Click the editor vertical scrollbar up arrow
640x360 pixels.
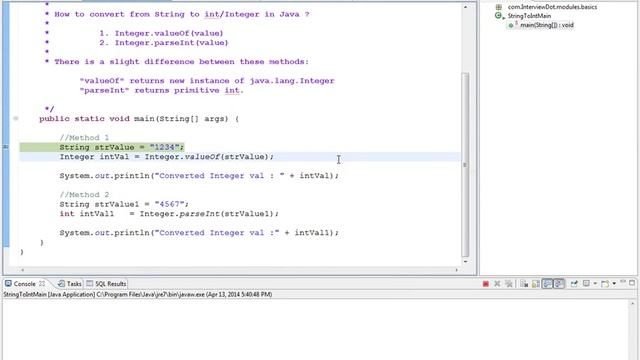[465, 7]
